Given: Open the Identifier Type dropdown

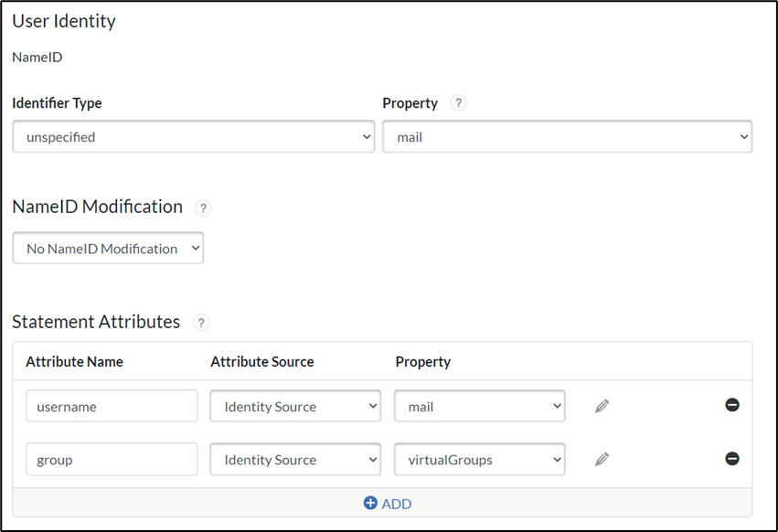Looking at the screenshot, I should click(x=193, y=136).
